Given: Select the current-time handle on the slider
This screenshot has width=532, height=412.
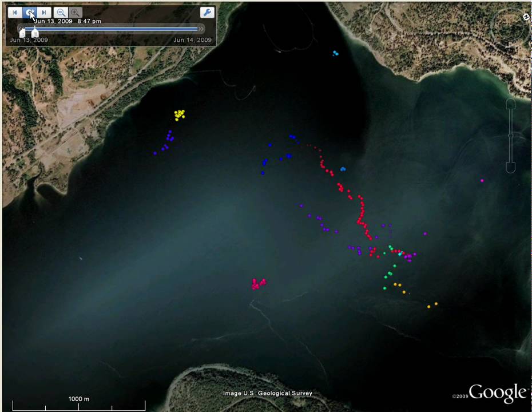Looking at the screenshot, I should tap(35, 33).
